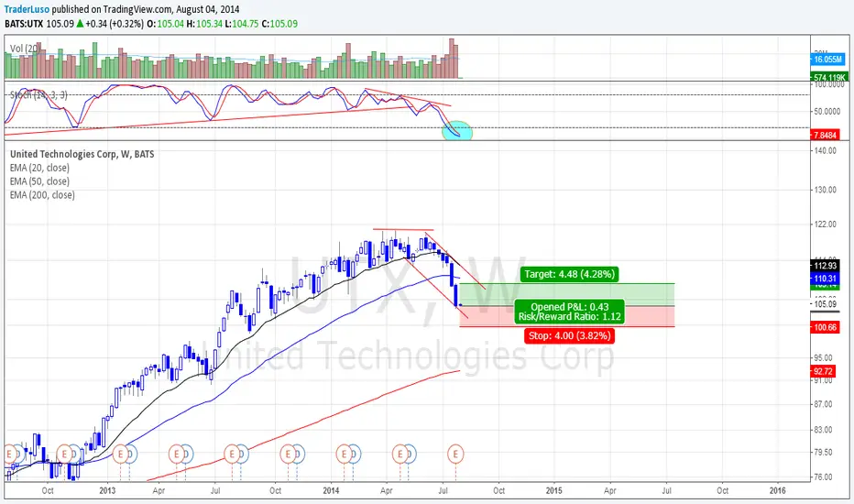This screenshot has width=854, height=504.
Task: Click the 2016 label on time axis
Action: (777, 490)
